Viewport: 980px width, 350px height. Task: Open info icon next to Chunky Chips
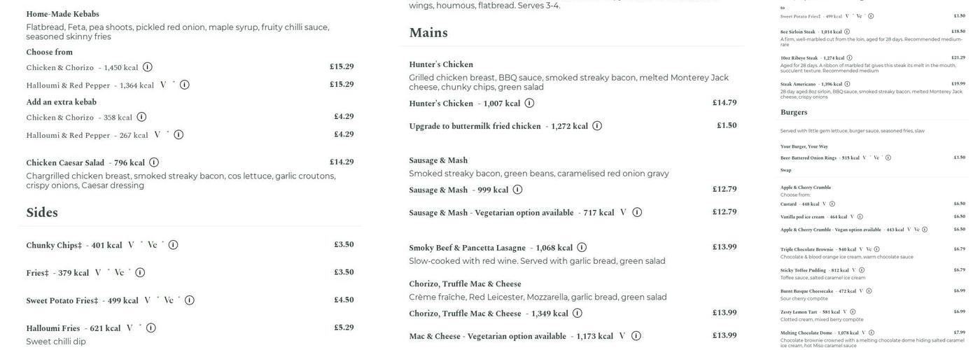[x=173, y=245]
